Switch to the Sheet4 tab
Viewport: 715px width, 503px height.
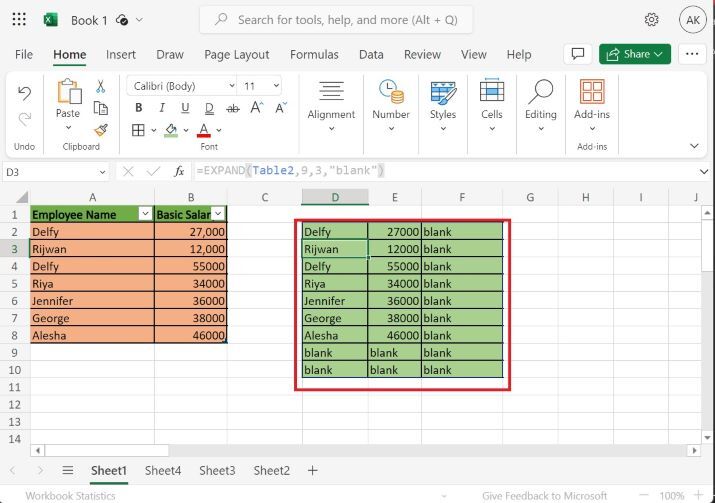163,470
